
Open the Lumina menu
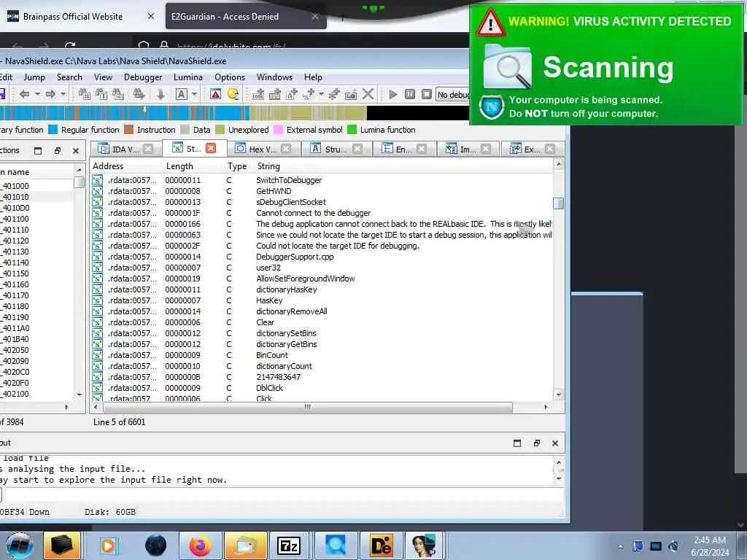click(187, 77)
